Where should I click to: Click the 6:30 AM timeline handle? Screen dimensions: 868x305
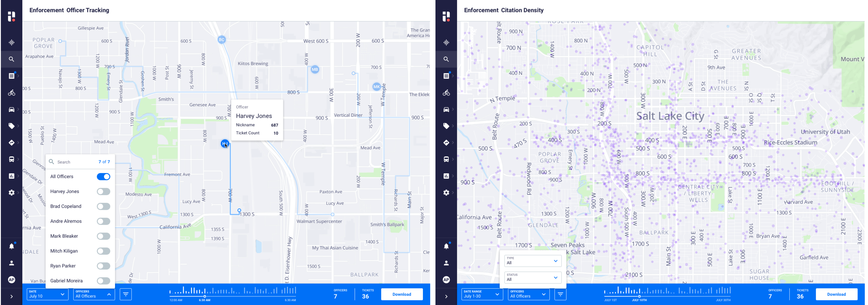coord(204,296)
